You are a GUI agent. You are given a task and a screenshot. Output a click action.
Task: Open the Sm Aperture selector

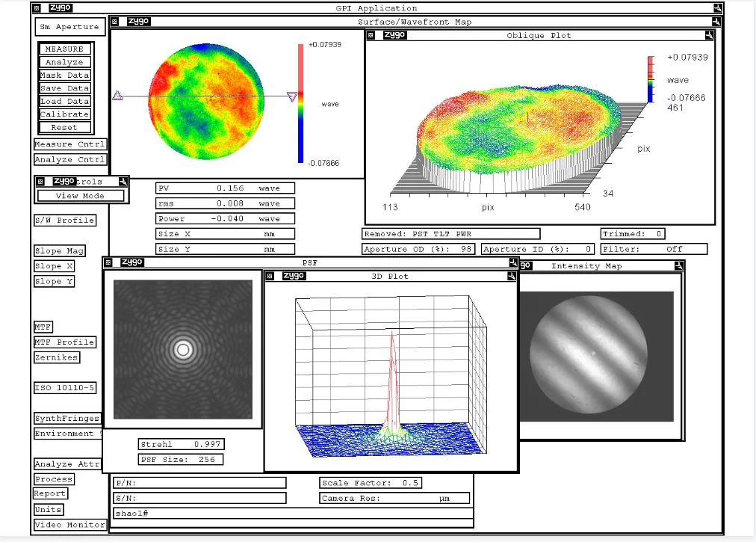(x=69, y=27)
